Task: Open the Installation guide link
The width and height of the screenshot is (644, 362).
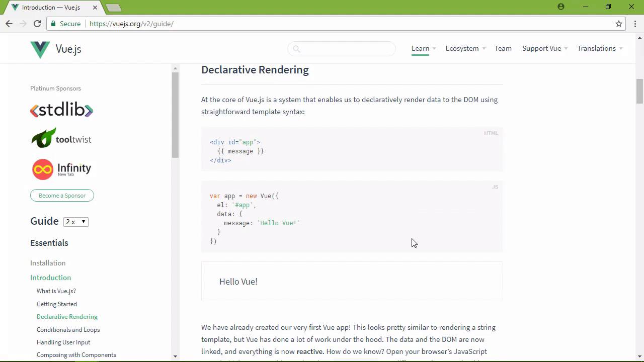Action: pos(48,263)
